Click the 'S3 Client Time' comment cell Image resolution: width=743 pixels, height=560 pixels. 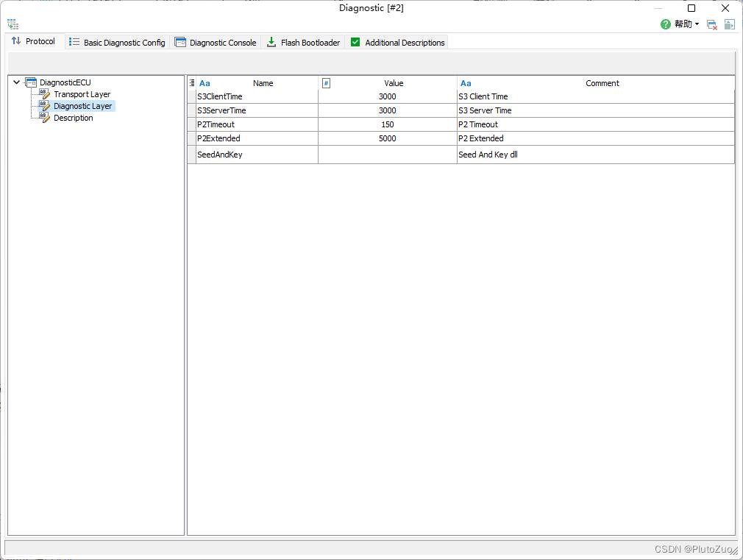pos(596,96)
